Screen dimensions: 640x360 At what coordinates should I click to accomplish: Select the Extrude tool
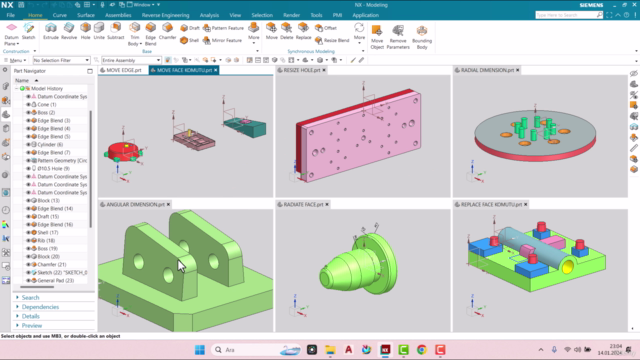pos(51,31)
